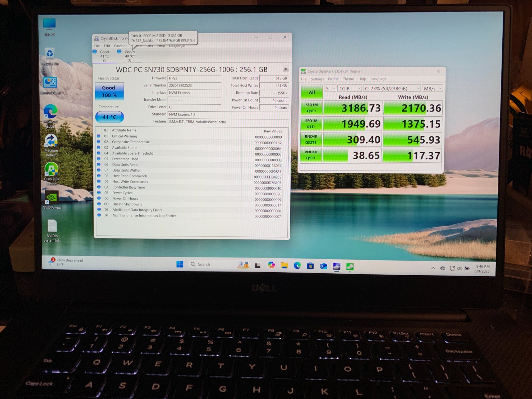Open This PC desktop icon

[49, 27]
